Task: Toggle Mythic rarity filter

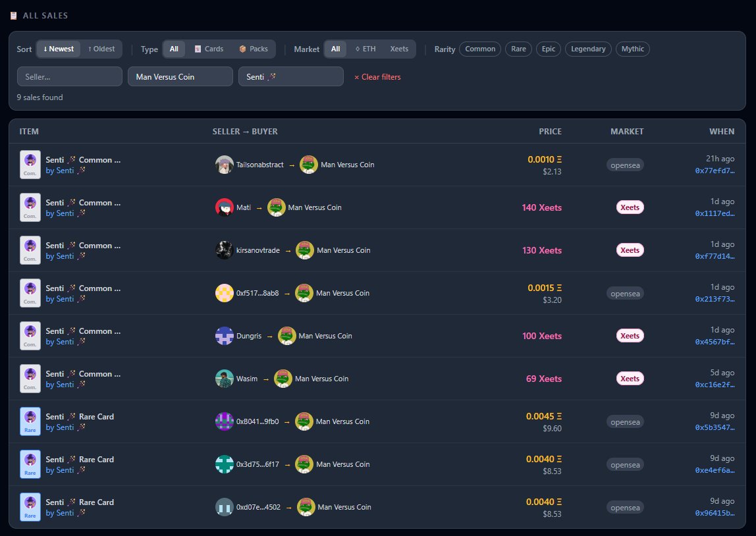Action: click(x=633, y=49)
